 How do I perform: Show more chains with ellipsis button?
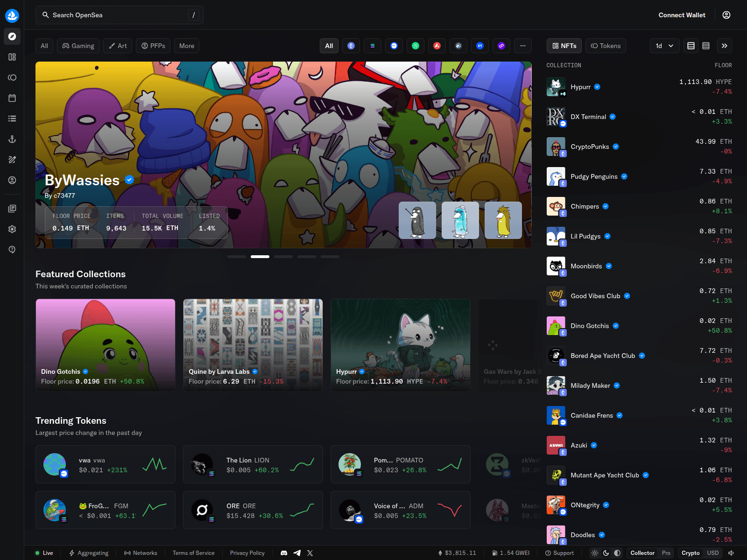click(x=523, y=46)
